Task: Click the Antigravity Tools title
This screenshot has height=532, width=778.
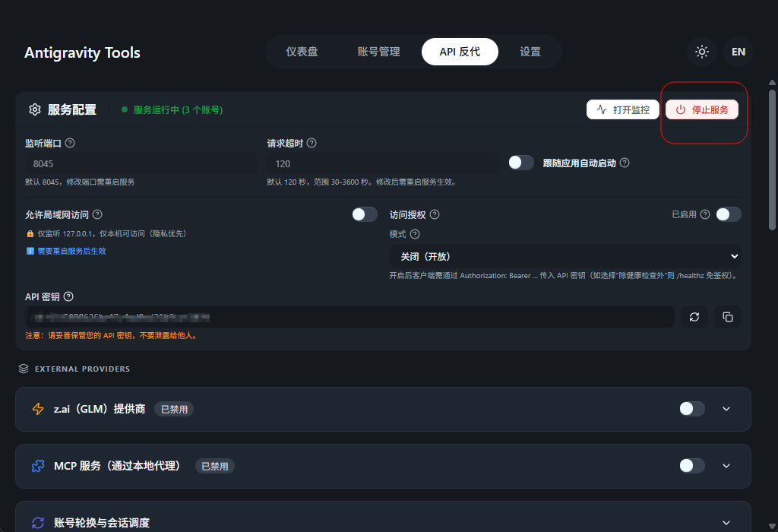Action: 82,52
